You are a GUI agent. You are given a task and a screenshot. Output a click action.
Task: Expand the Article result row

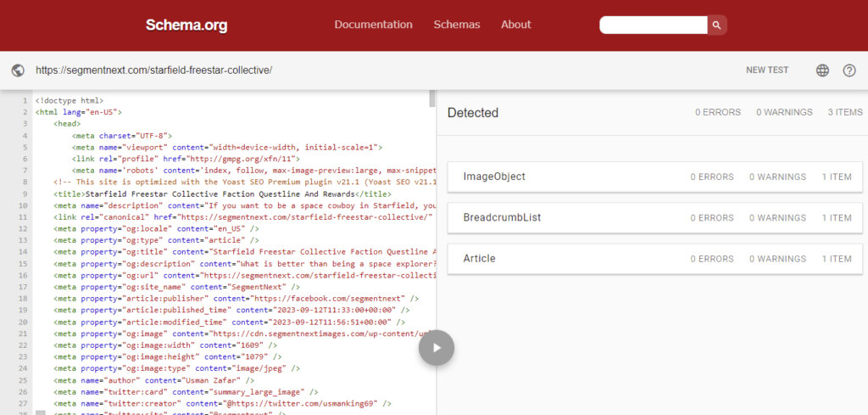point(648,259)
